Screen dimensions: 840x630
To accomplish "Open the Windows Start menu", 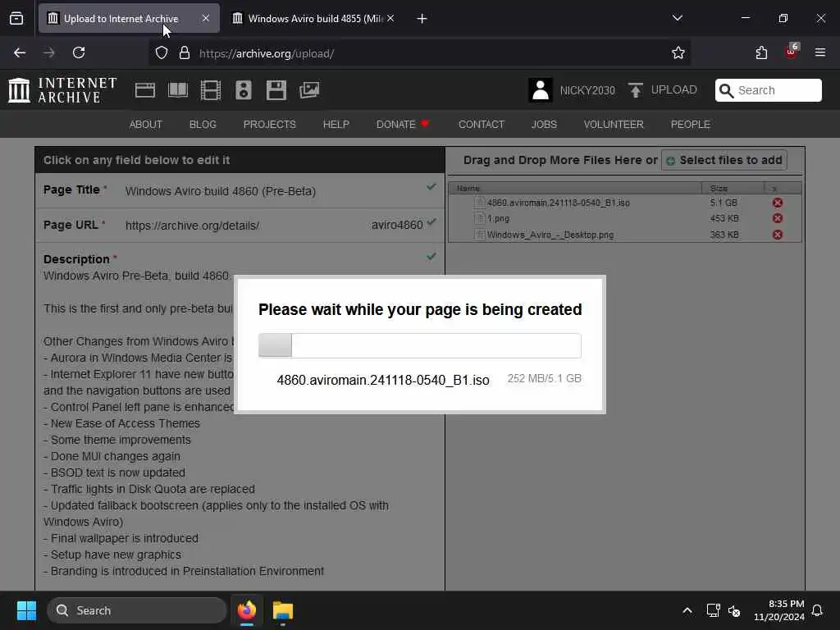I will point(26,610).
